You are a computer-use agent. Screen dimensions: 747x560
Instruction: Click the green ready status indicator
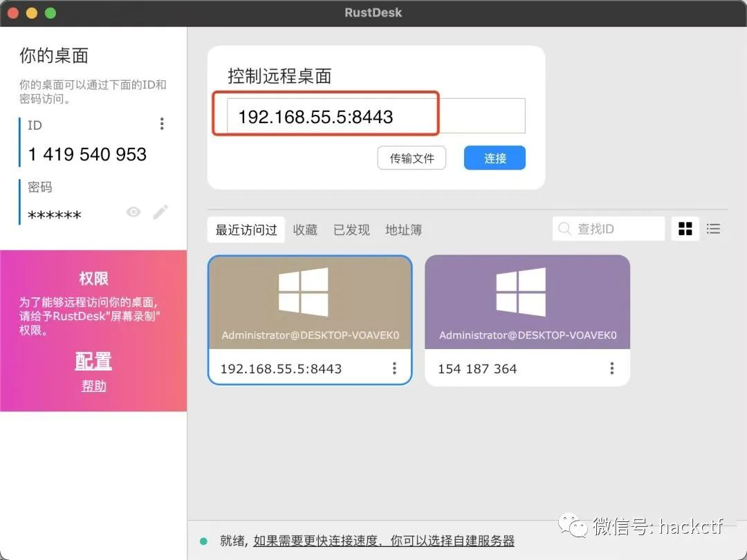[203, 541]
